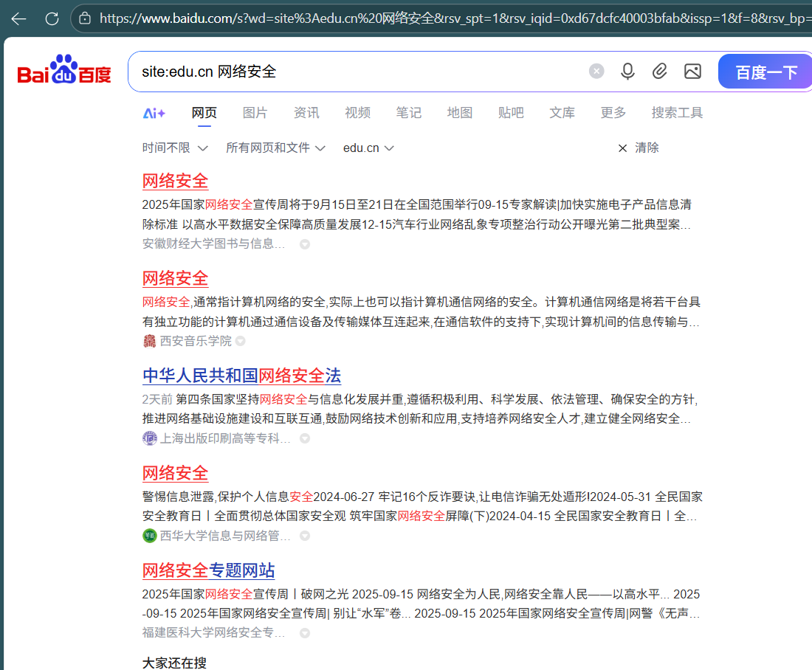Open 中华人民共和国网络安全法 result

pyautogui.click(x=242, y=376)
